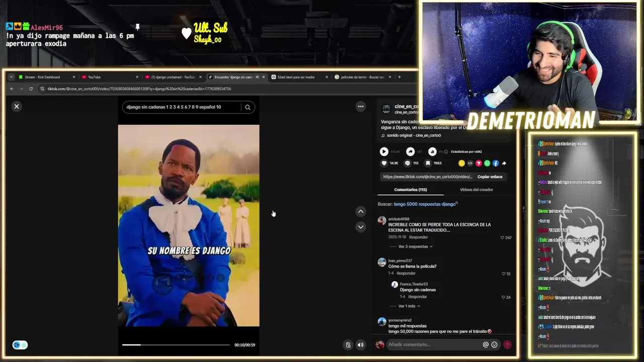
Task: Mute tab via speaker icon on TikTok tab
Action: tap(257, 77)
